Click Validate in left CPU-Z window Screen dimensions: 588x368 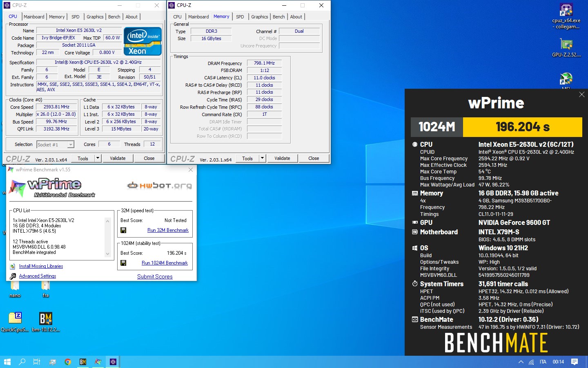(x=118, y=158)
